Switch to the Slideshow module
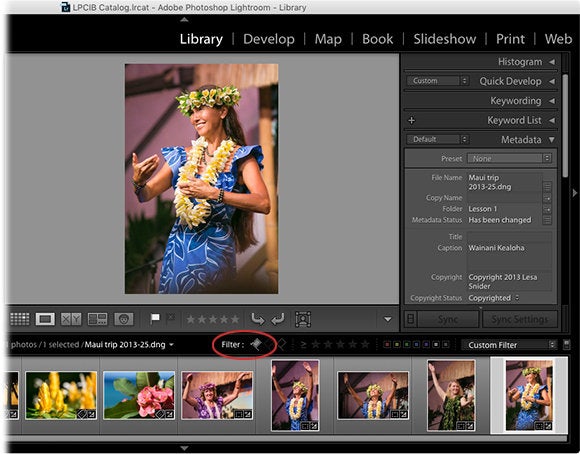Viewport: 580px width, 454px height. pos(445,39)
